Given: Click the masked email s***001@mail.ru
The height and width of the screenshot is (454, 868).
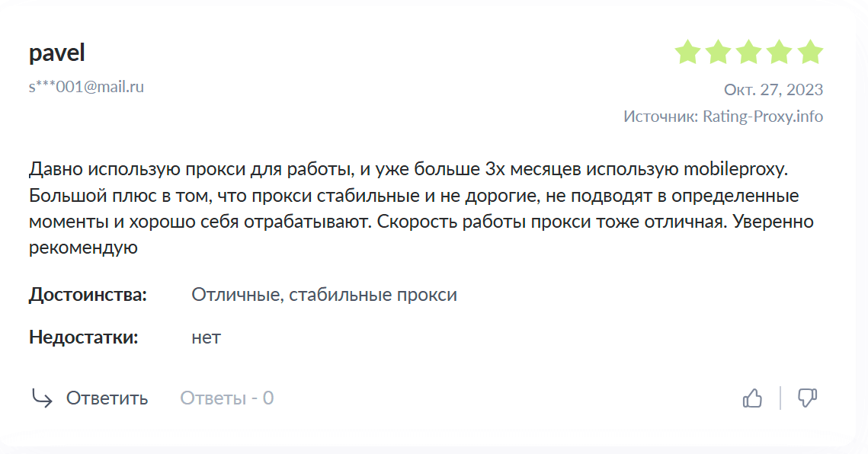Looking at the screenshot, I should (86, 87).
